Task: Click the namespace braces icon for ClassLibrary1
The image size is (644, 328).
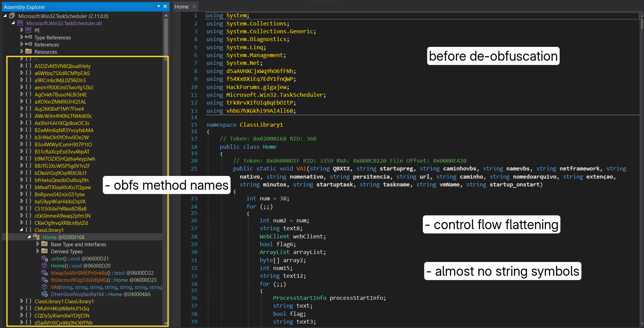Action: pyautogui.click(x=28, y=230)
